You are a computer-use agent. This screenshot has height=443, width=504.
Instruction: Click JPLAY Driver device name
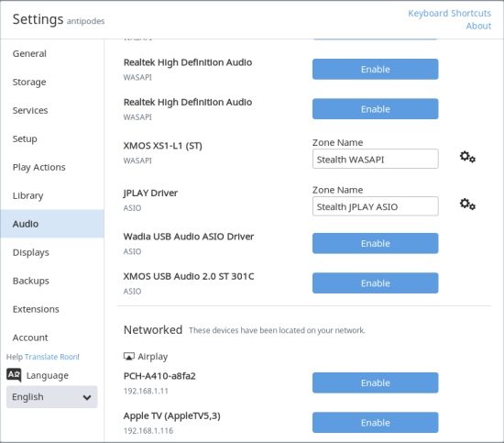pos(150,193)
